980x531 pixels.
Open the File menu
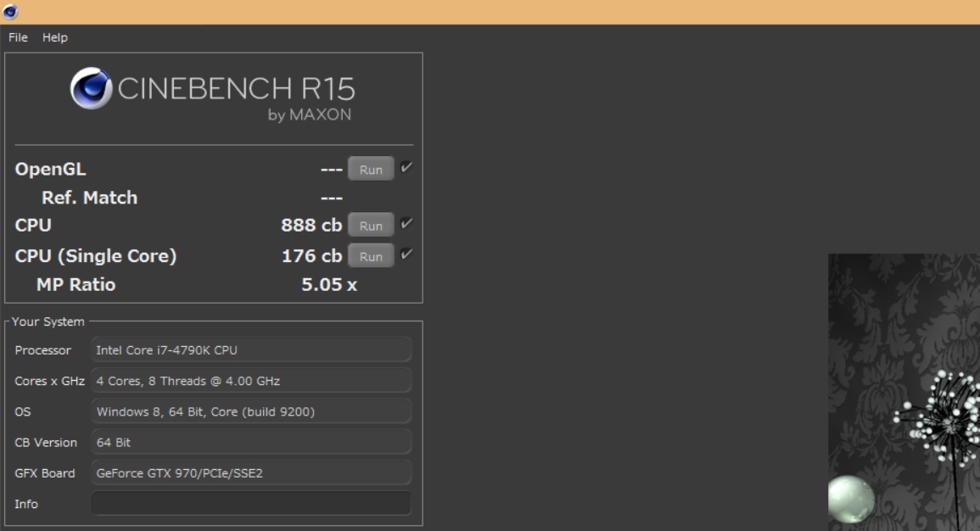(x=18, y=37)
